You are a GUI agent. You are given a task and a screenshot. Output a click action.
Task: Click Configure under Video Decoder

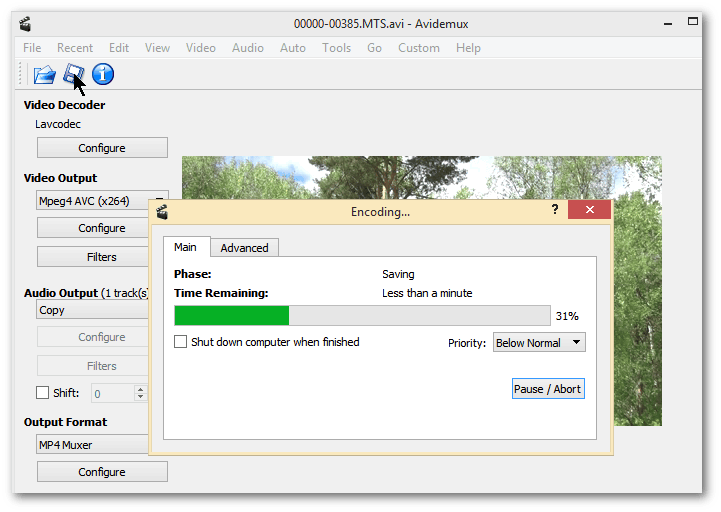coord(102,148)
